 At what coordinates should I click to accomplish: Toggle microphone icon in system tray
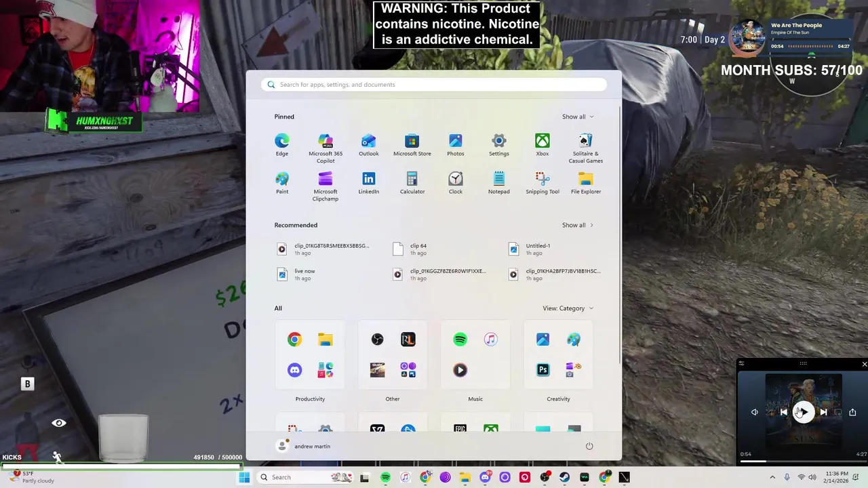[x=787, y=477]
